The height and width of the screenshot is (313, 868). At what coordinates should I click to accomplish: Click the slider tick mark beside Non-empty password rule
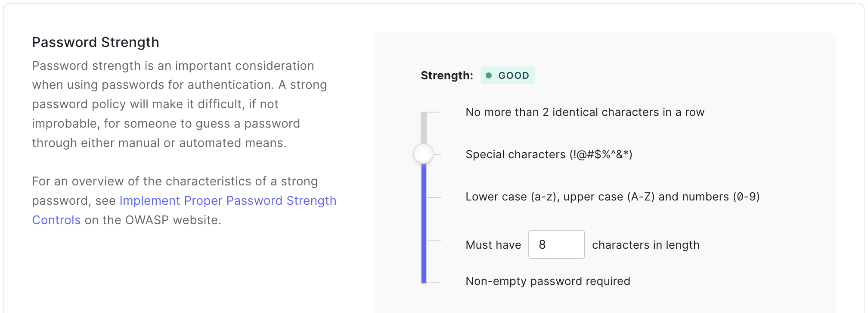pos(434,283)
